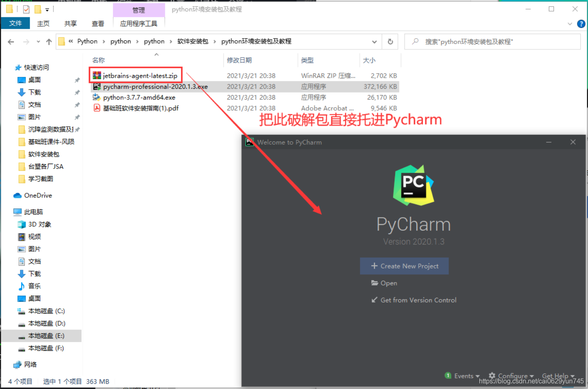Close the Welcome to PyCharm window

tap(573, 142)
